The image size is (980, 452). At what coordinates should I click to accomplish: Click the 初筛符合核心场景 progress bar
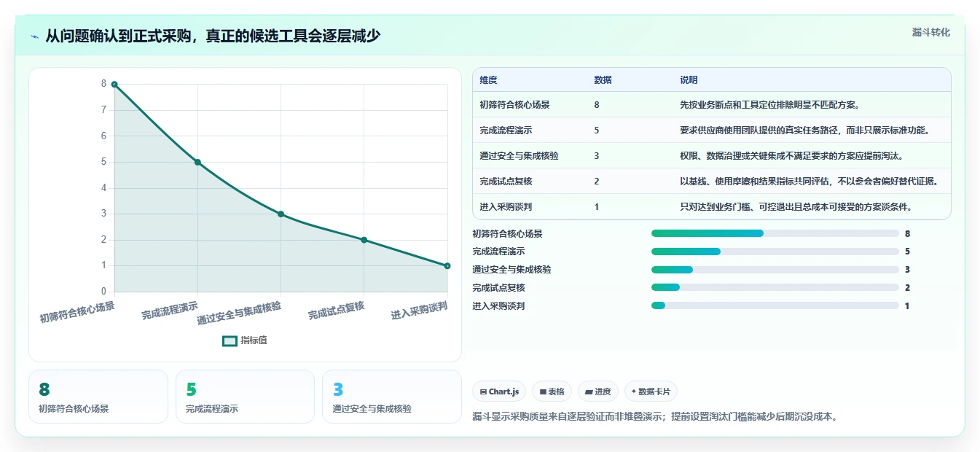coord(775,233)
